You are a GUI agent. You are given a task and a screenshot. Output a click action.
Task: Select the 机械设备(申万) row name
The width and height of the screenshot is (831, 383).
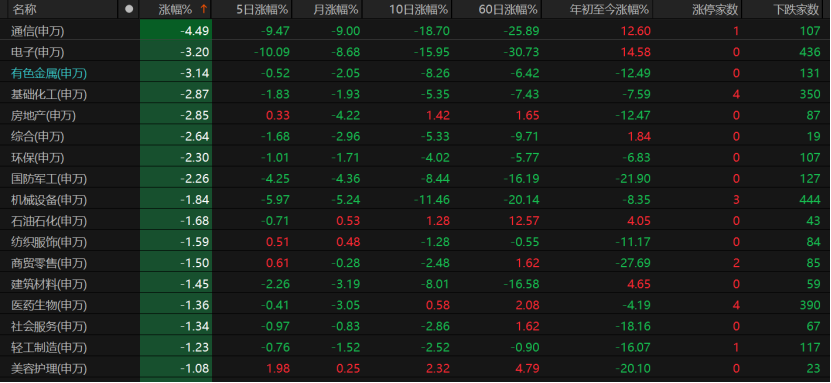[x=49, y=200]
